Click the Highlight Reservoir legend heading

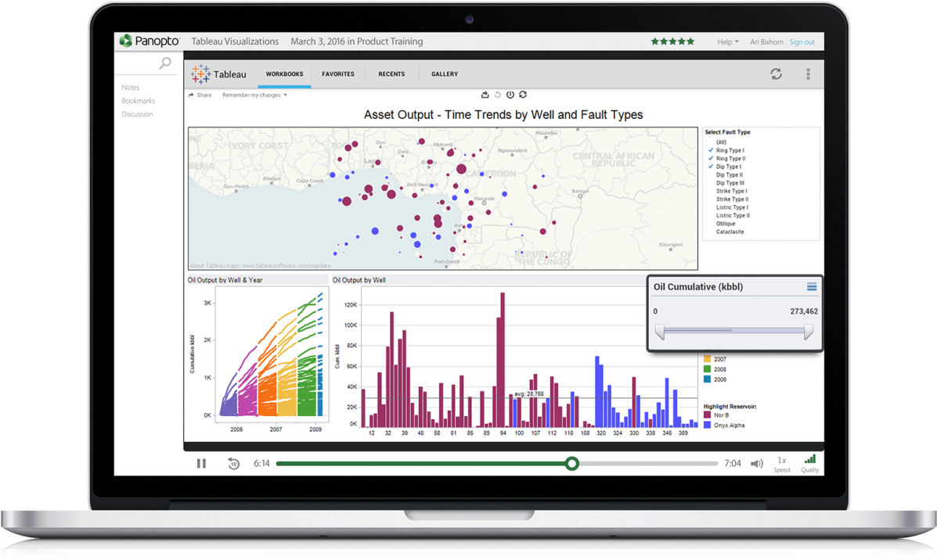click(x=730, y=407)
